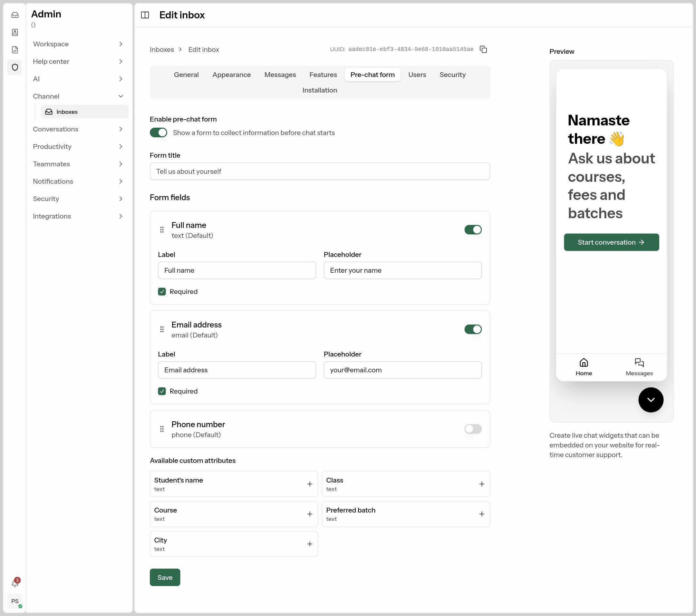Switch to the Features tab
The image size is (696, 616).
click(x=323, y=74)
